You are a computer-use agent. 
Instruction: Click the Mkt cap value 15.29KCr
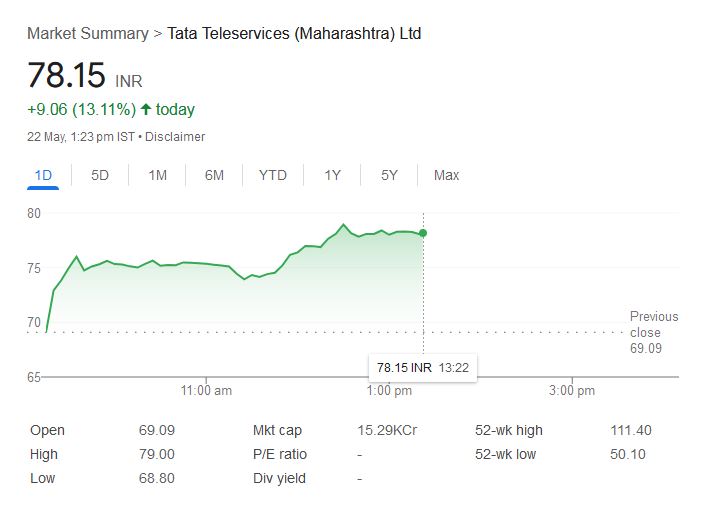point(381,430)
